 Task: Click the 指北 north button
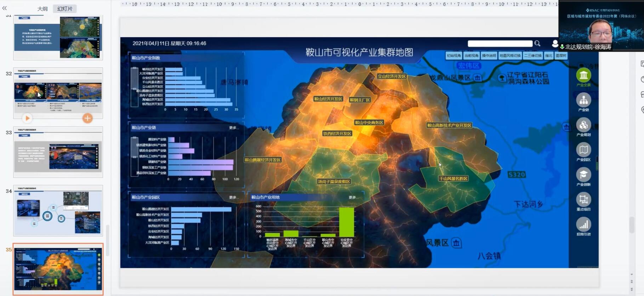click(549, 56)
